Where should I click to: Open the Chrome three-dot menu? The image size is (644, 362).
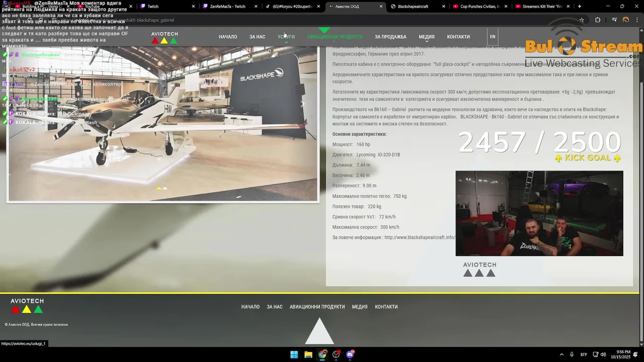point(637,20)
